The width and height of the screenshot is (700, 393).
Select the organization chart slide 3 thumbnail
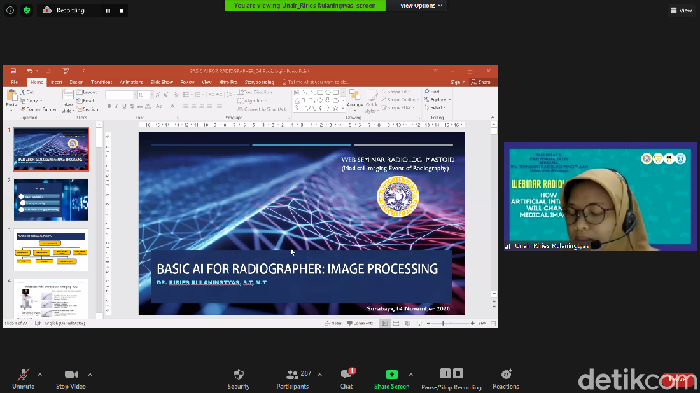click(x=51, y=250)
